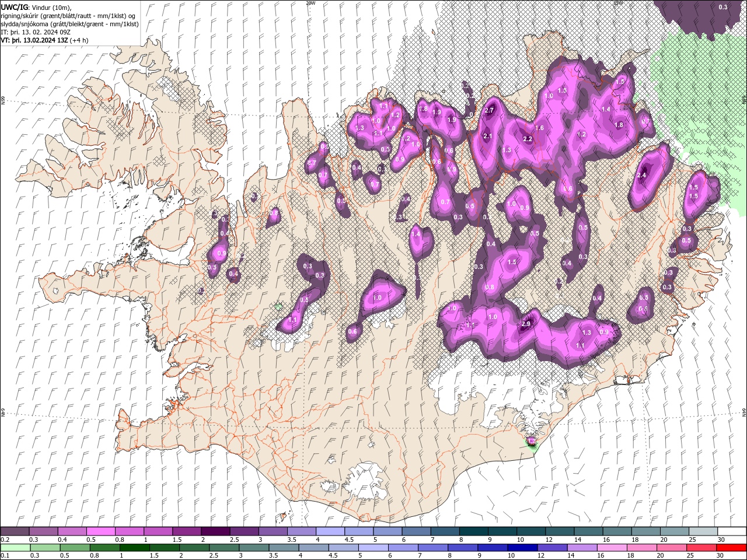Click the 2.7 precipitation value label
The width and height of the screenshot is (747, 560).
tap(490, 110)
